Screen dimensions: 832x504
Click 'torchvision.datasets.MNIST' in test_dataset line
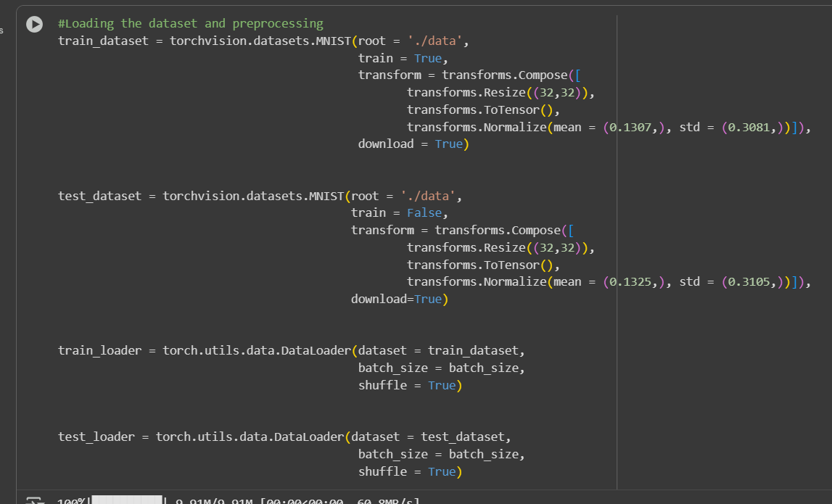pyautogui.click(x=253, y=197)
